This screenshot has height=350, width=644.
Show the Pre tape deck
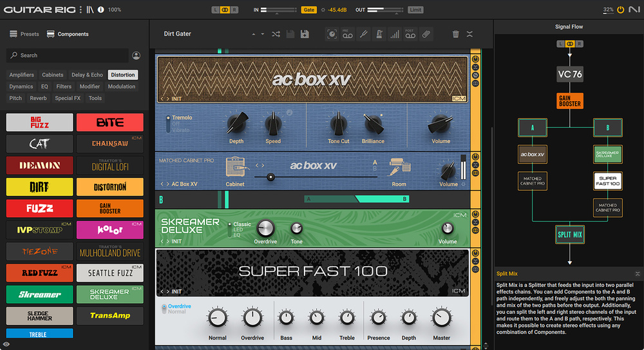click(x=348, y=34)
